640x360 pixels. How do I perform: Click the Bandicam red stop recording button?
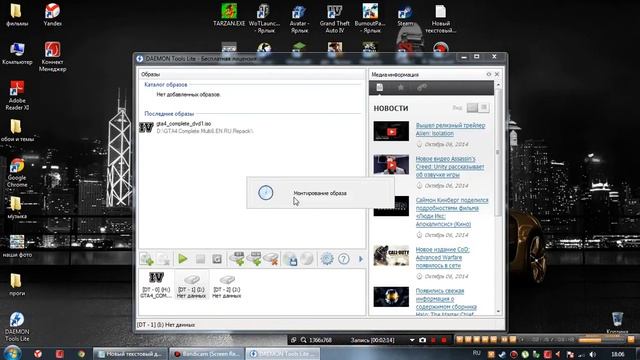tap(444, 340)
